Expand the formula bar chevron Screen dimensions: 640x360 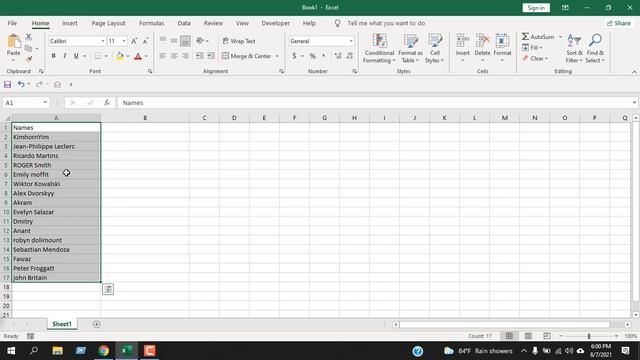tap(634, 103)
